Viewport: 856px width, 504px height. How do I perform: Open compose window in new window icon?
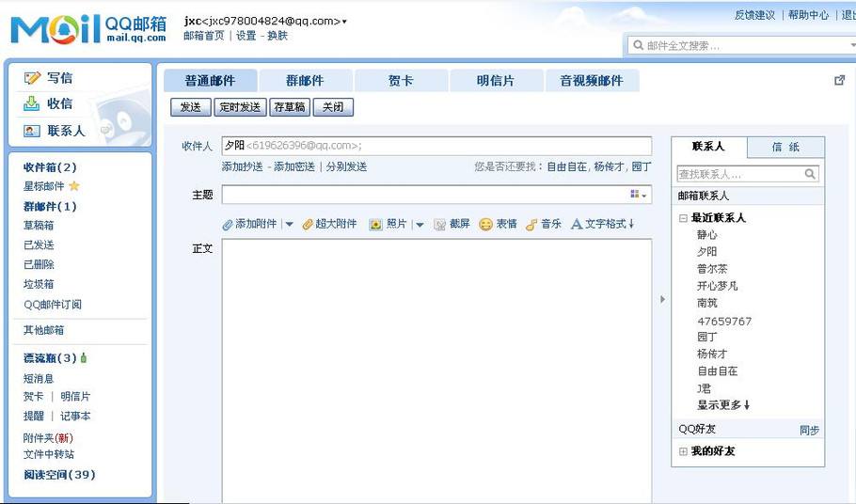click(x=840, y=80)
